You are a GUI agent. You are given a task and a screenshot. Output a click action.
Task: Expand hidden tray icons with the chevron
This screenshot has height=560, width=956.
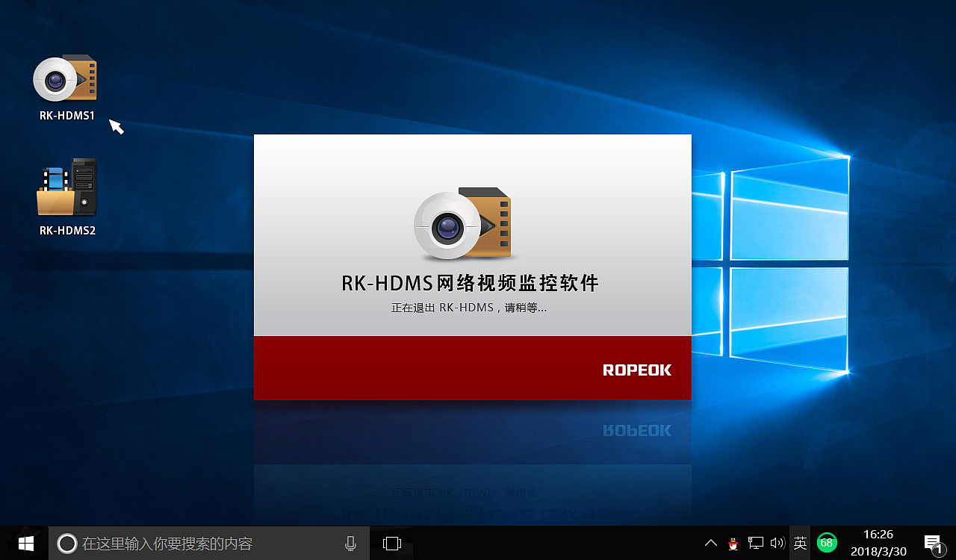tap(710, 544)
